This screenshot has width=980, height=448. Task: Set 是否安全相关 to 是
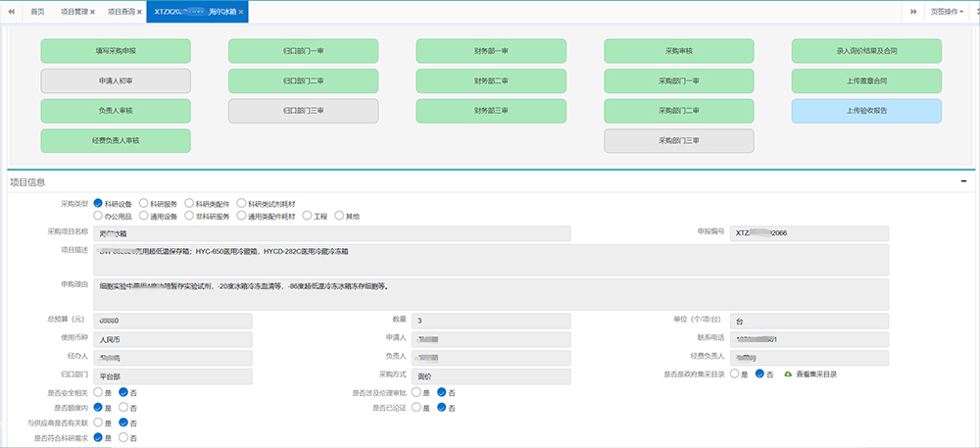point(98,392)
